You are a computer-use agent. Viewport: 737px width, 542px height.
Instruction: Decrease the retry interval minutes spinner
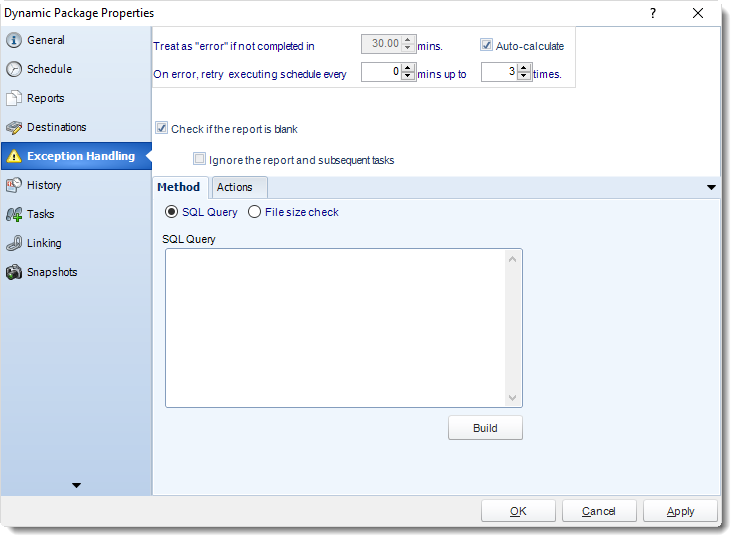[408, 76]
